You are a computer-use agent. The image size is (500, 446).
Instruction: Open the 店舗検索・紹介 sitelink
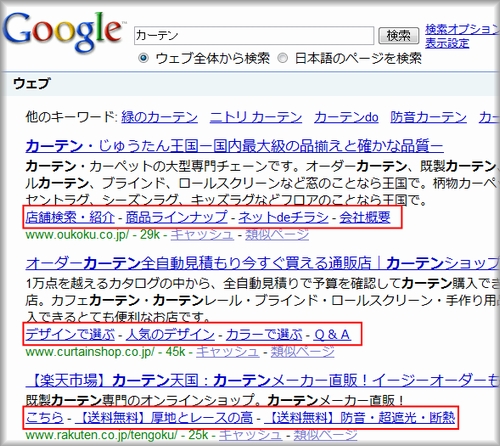click(x=70, y=217)
